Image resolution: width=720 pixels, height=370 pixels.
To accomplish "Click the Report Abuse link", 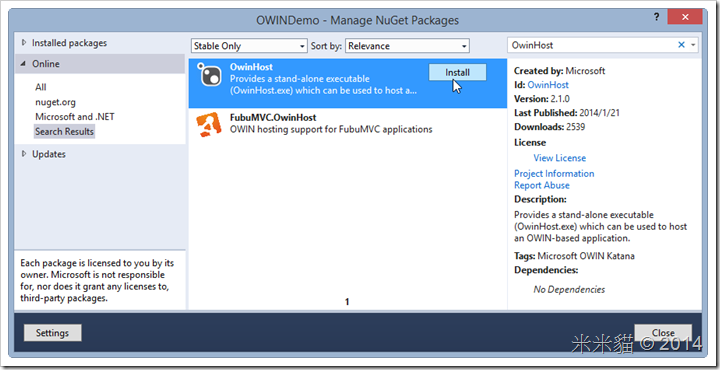I will [x=542, y=185].
